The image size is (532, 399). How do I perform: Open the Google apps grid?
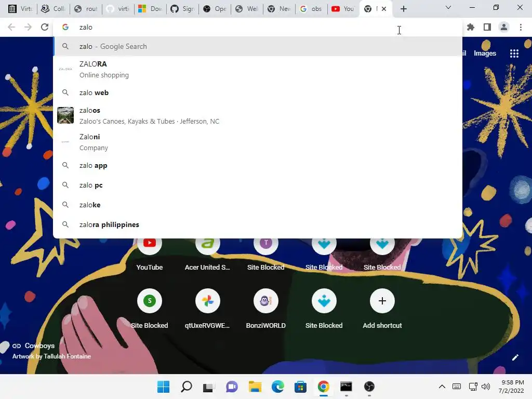click(514, 54)
